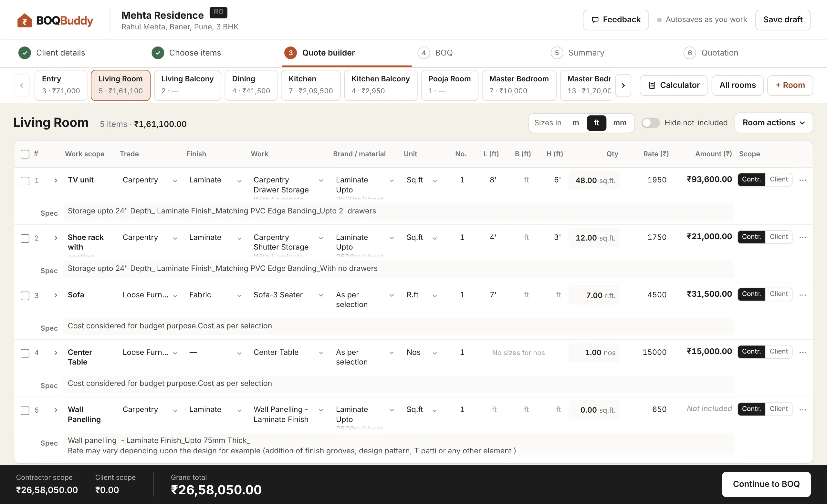Open the Work dropdown for Wall Panelling
This screenshot has width=827, height=504.
point(288,415)
